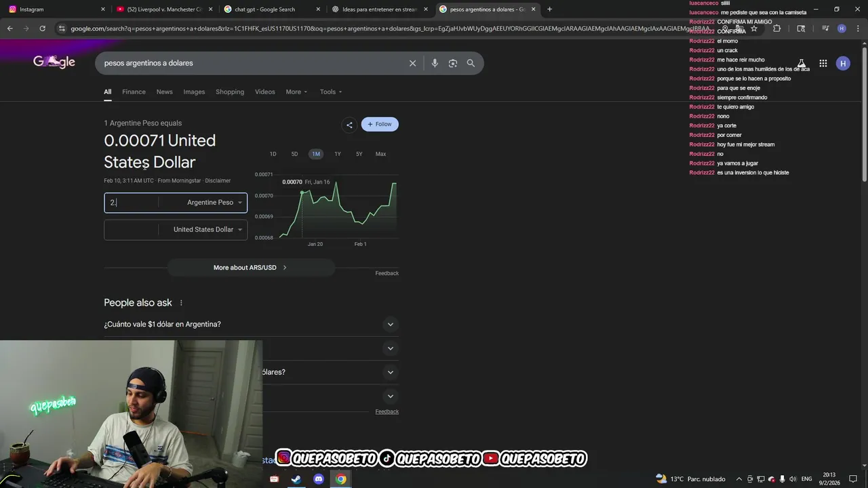Click the microphone tray icon

pos(783,479)
